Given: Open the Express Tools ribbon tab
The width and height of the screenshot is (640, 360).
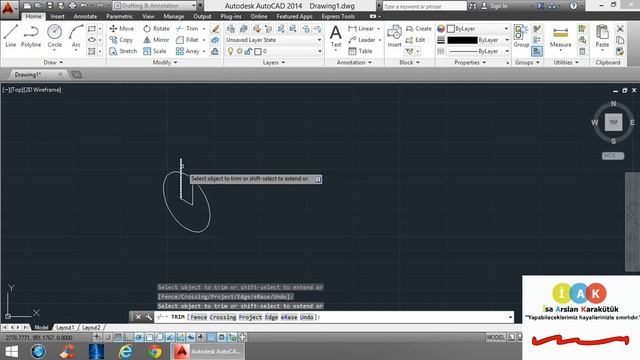Looking at the screenshot, I should (338, 16).
